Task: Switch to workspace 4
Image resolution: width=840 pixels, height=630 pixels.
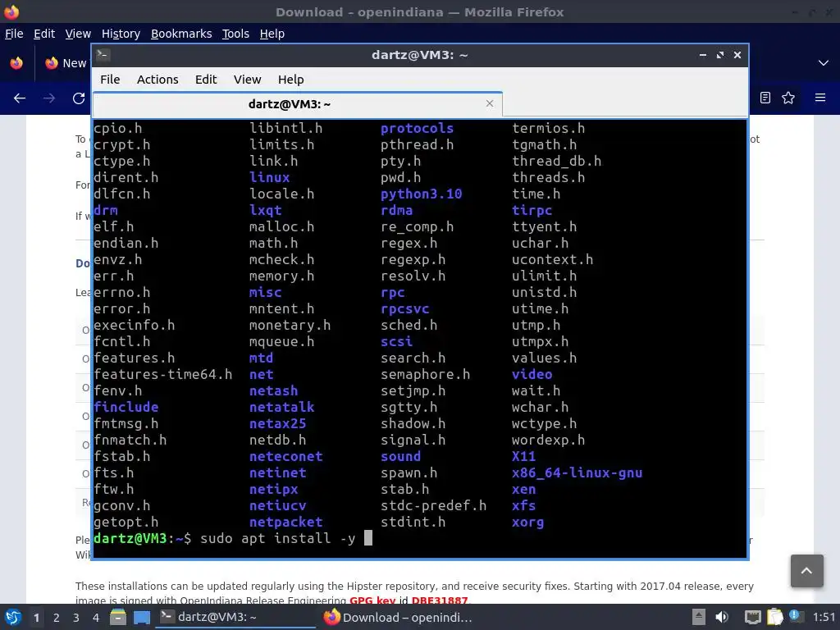Action: (96, 618)
